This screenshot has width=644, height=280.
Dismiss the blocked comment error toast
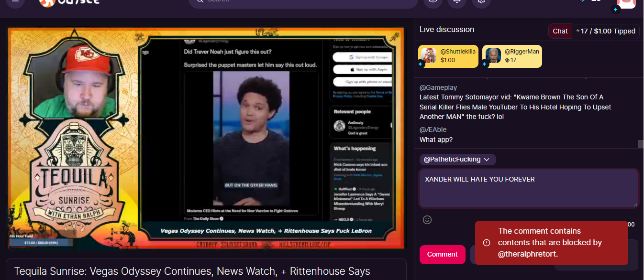(x=551, y=243)
